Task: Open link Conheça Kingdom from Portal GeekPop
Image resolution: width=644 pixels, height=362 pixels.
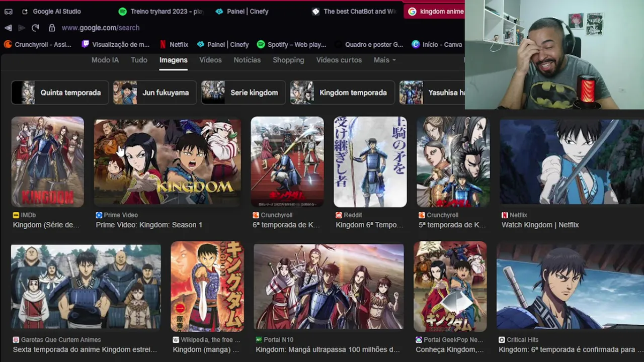Action: (x=450, y=349)
